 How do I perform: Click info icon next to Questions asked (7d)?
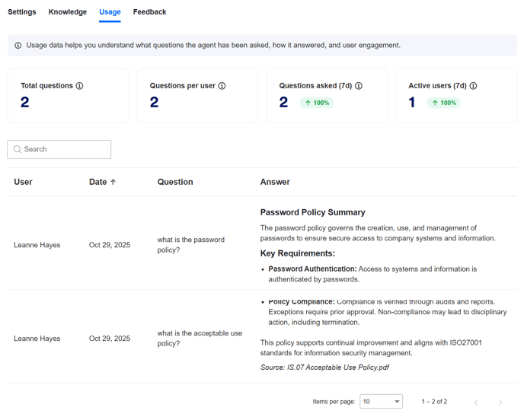[359, 86]
